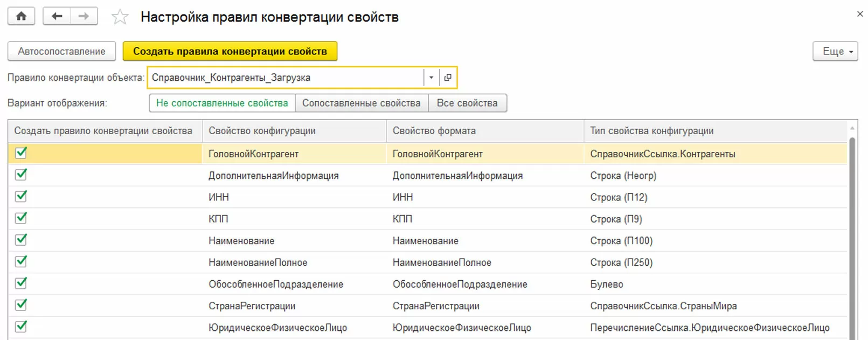Expand the object conversion rule dropdown list
This screenshot has height=340, width=868.
431,78
